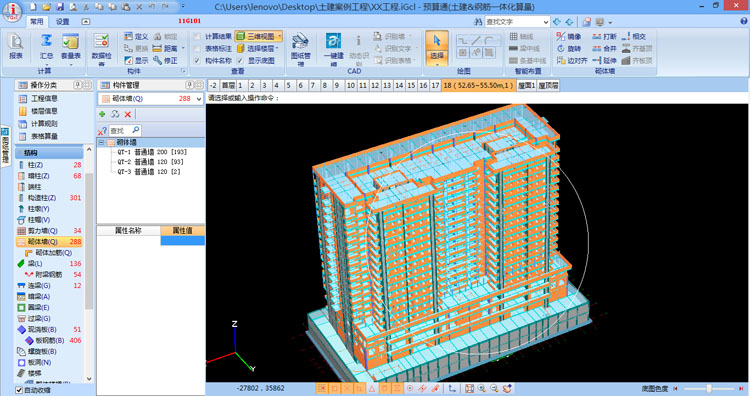Image resolution: width=750 pixels, height=396 pixels.
Task: Uncheck the 显示底图 checkbox
Action: point(240,61)
